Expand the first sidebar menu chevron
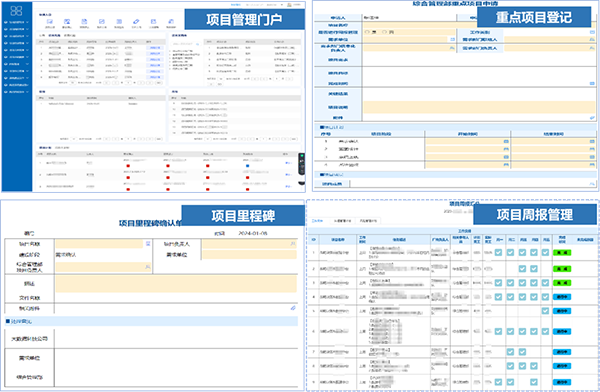 point(27,22)
